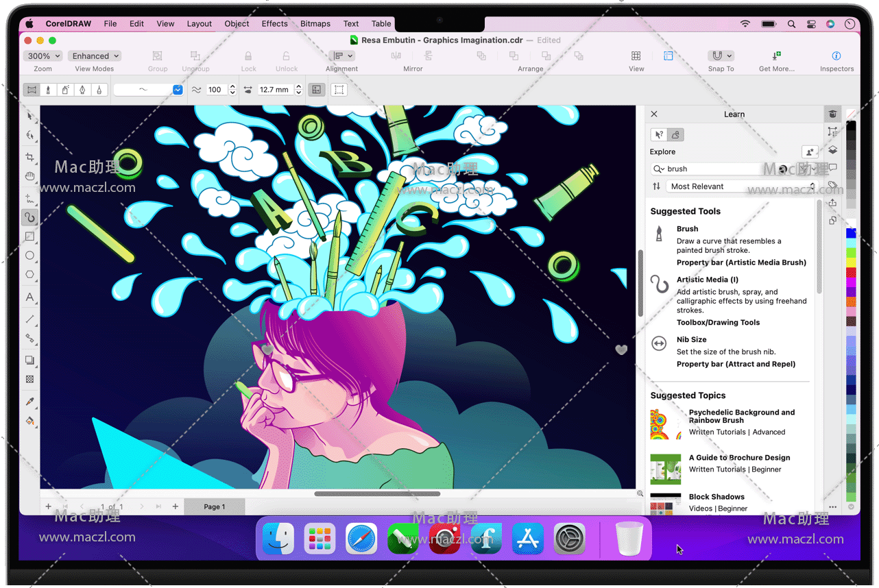Click the brush search field

tap(713, 169)
